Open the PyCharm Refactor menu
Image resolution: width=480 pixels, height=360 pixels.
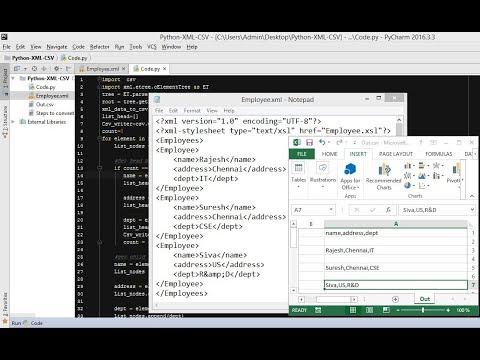tap(99, 47)
